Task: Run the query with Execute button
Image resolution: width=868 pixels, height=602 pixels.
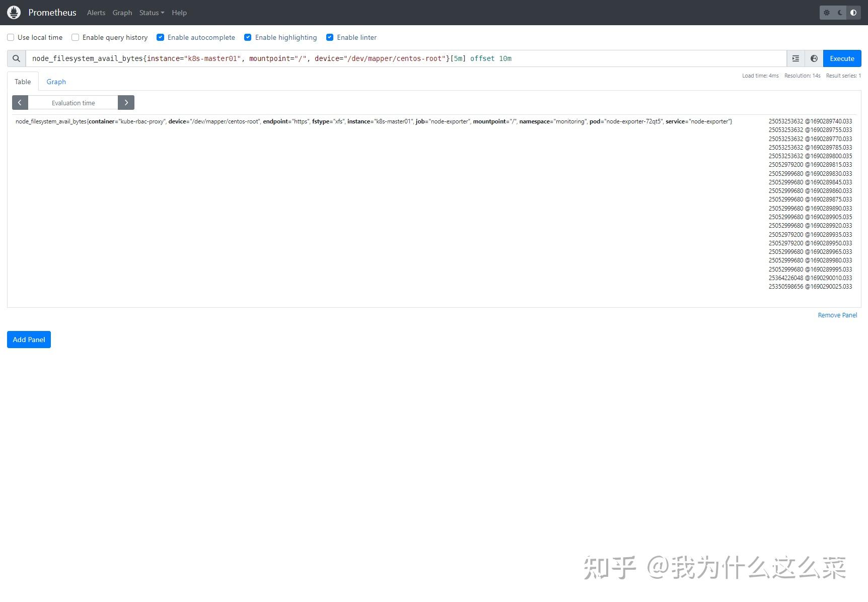Action: pyautogui.click(x=842, y=58)
